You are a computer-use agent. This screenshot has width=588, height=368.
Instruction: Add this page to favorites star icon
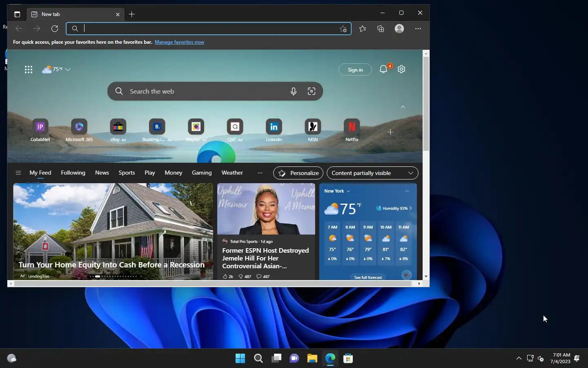click(x=343, y=29)
